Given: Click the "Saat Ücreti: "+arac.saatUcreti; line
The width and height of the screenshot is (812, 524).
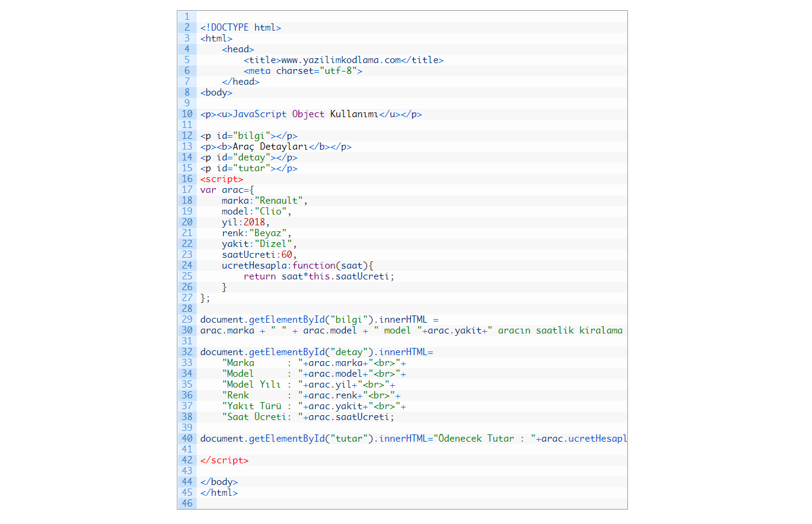Looking at the screenshot, I should click(x=309, y=417).
